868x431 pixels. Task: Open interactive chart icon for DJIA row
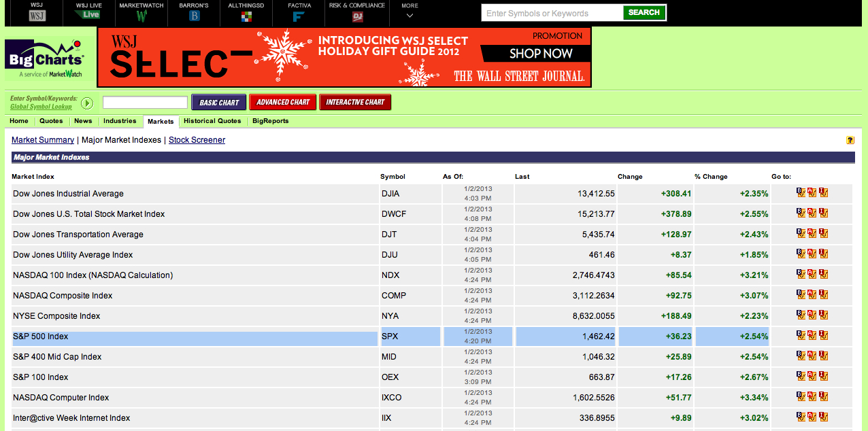point(823,193)
